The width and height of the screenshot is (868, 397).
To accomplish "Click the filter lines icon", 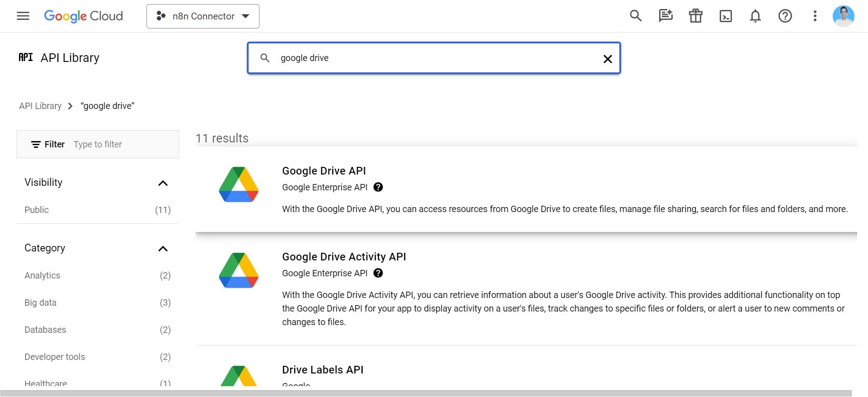I will [36, 144].
